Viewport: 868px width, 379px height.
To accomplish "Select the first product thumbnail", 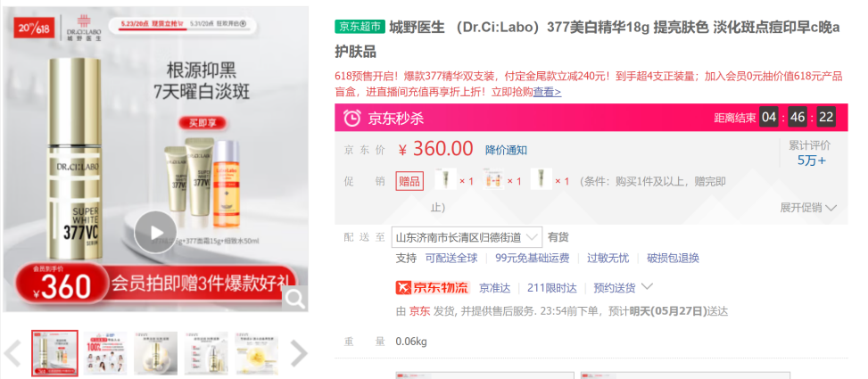I will 54,353.
